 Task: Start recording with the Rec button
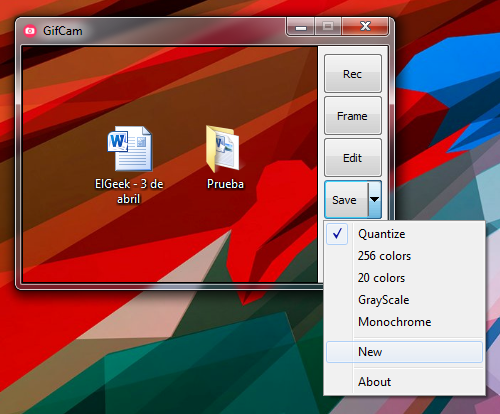353,74
